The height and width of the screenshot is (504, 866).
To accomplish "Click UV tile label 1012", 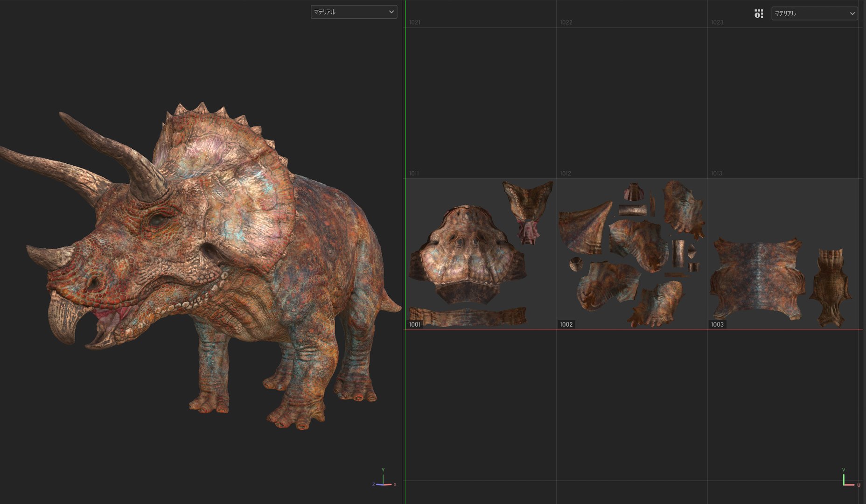I will pos(566,173).
